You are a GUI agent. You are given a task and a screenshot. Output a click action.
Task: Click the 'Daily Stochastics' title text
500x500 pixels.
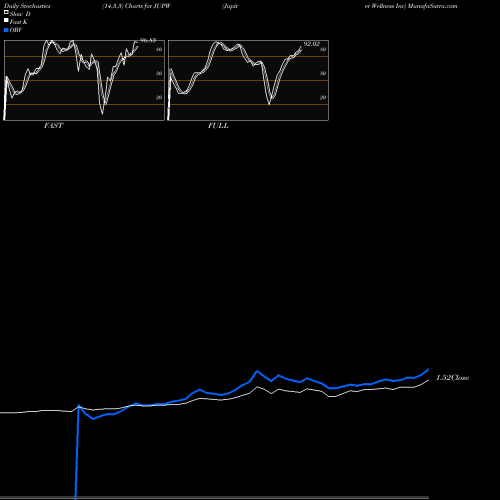coord(27,6)
